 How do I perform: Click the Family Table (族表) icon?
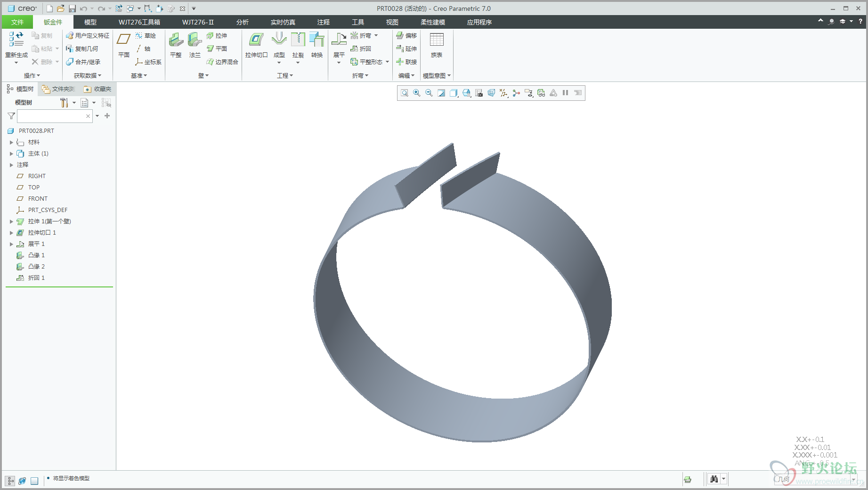(437, 40)
